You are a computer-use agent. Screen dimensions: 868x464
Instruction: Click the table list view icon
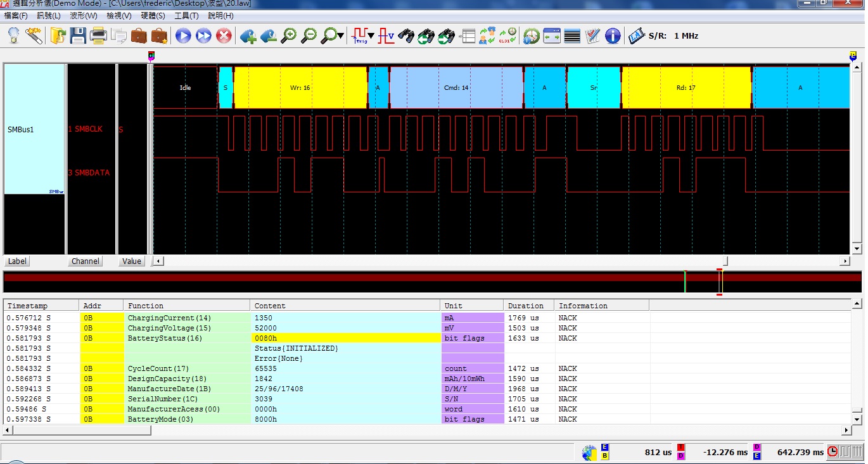coord(467,35)
